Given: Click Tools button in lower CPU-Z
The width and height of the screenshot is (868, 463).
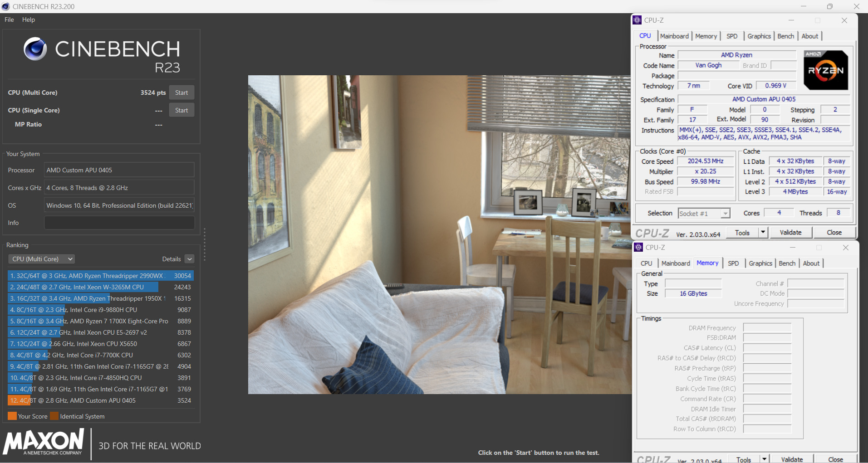Looking at the screenshot, I should [x=744, y=459].
